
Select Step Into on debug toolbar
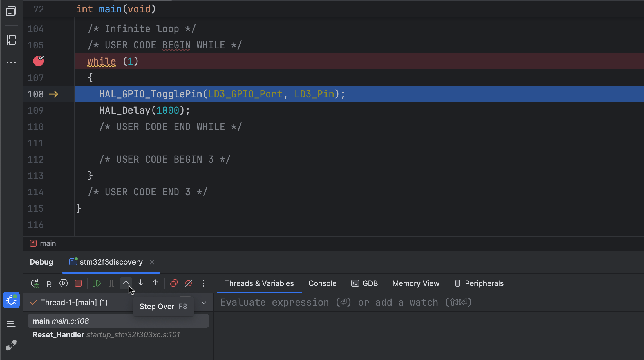(x=141, y=283)
